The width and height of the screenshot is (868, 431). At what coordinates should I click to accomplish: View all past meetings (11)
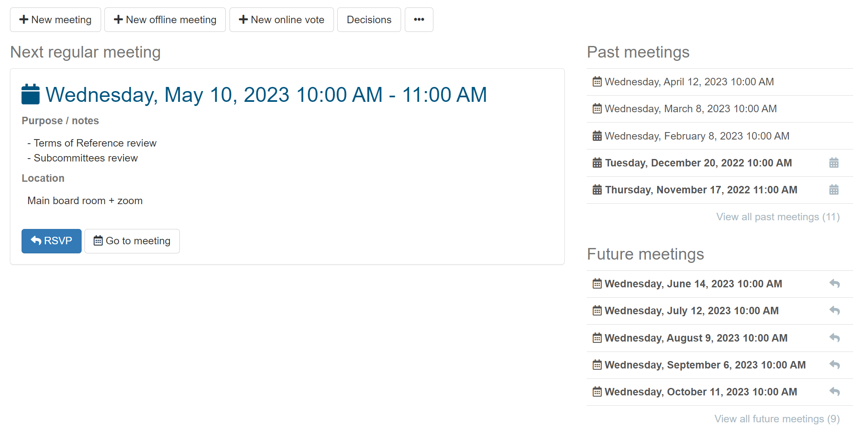[778, 217]
